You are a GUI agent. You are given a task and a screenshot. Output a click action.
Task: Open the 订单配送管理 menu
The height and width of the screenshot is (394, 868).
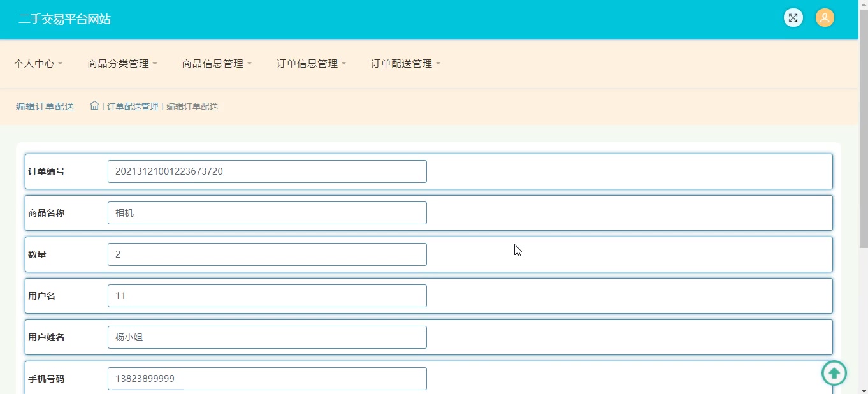[405, 64]
